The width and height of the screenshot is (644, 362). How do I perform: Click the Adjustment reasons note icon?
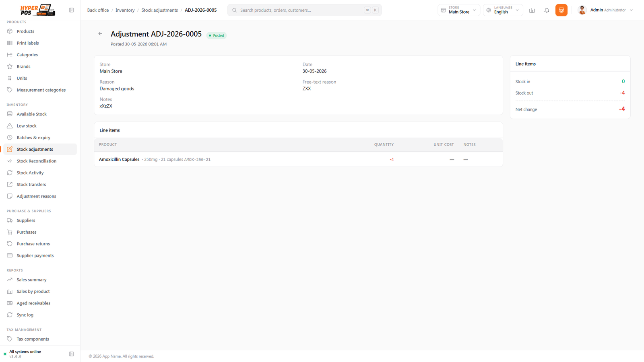click(x=10, y=196)
